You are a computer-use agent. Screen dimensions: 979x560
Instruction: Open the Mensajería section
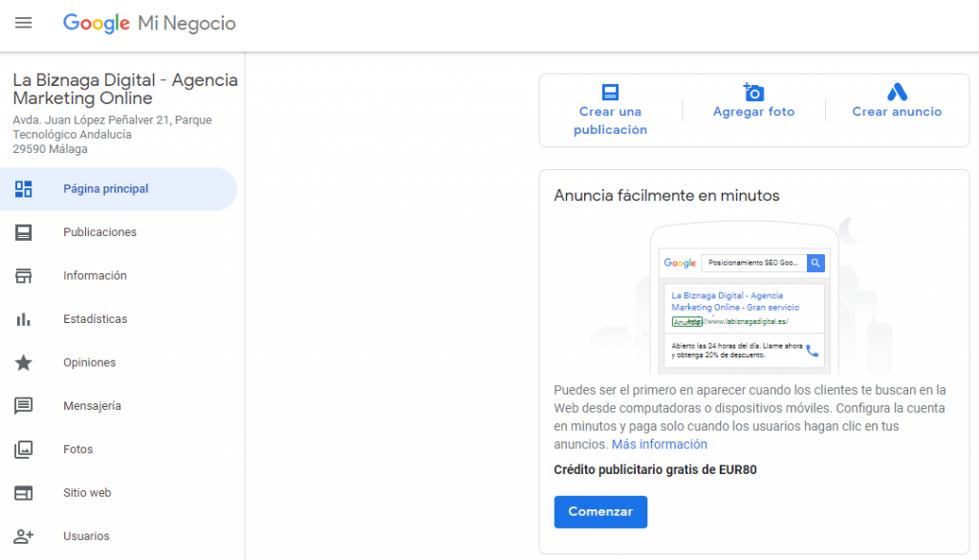pos(119,406)
